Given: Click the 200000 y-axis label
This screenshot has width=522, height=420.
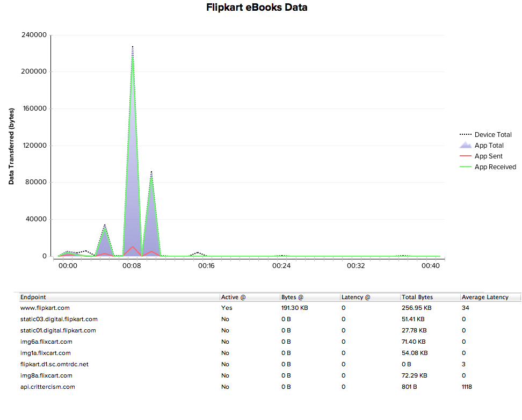Looking at the screenshot, I should coord(34,71).
